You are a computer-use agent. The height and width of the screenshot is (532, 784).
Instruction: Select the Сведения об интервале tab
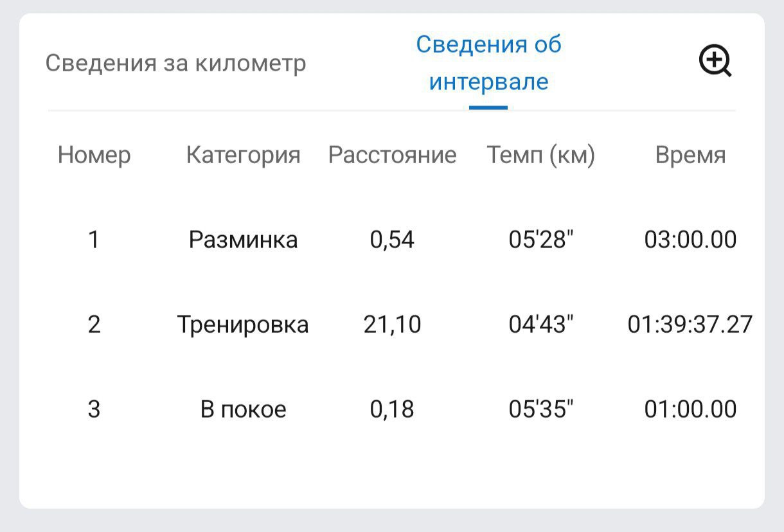pyautogui.click(x=488, y=63)
